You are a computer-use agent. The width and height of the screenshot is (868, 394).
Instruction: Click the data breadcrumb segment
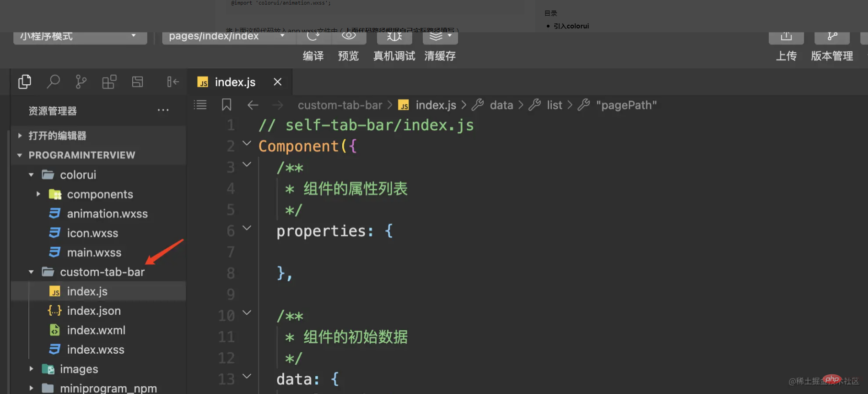click(501, 105)
